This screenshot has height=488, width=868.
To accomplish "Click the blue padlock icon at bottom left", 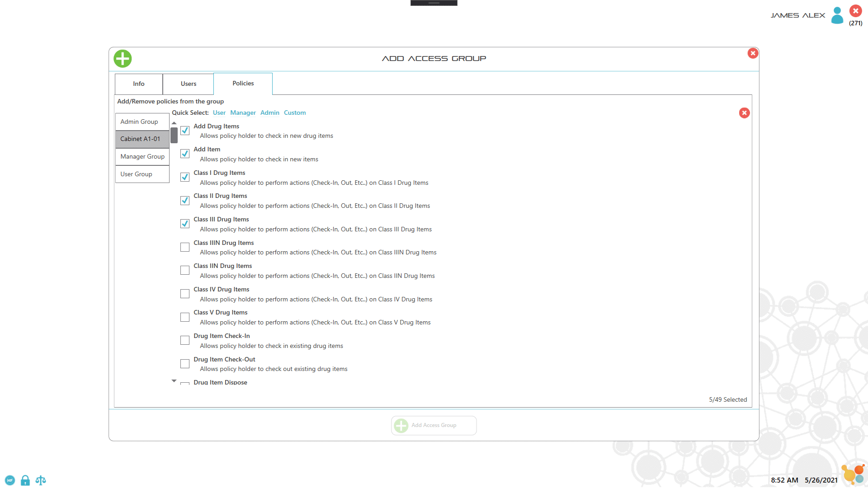I will pos(25,480).
